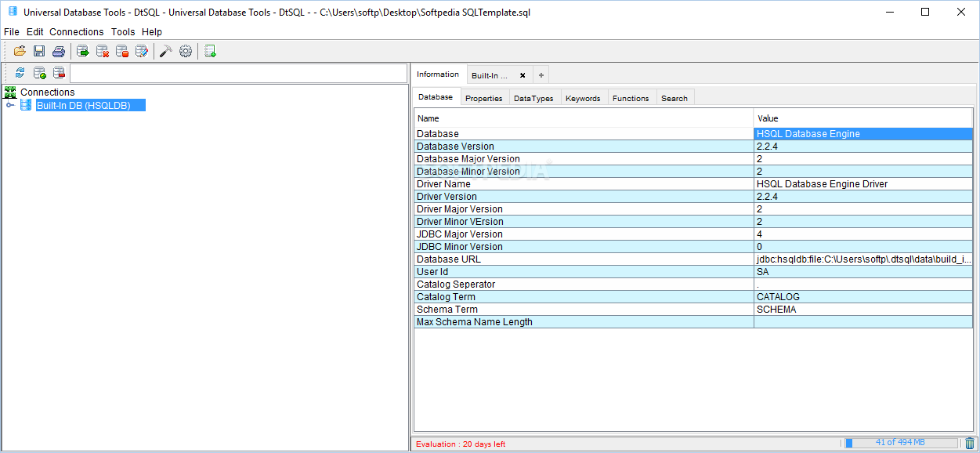Click the Print icon in toolbar

[59, 51]
